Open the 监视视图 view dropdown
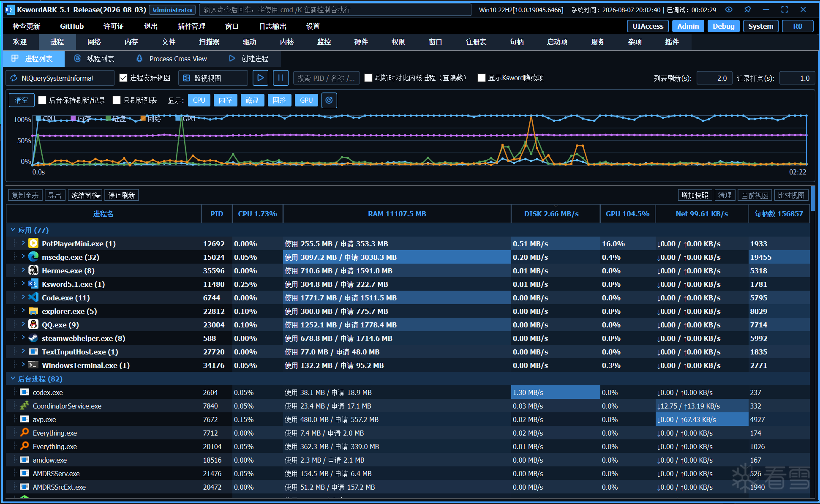Screen dimensions: 820x504 pyautogui.click(x=213, y=78)
